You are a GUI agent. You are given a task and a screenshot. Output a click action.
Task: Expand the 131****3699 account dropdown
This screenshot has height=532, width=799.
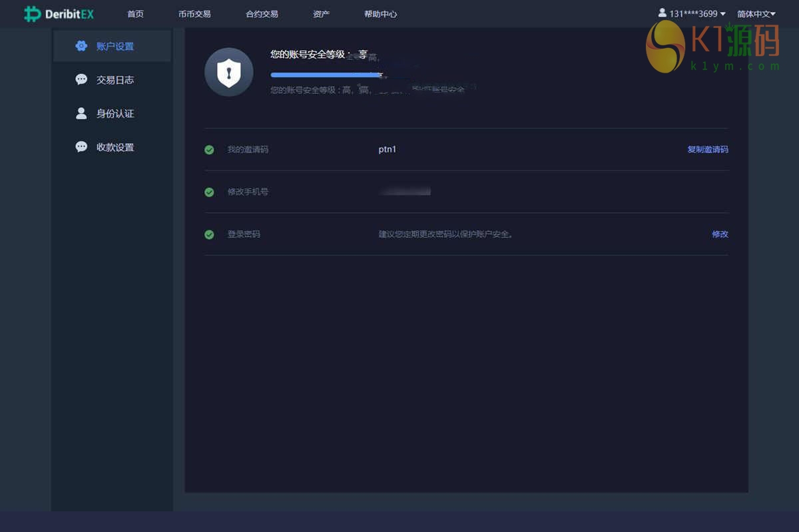pos(697,13)
